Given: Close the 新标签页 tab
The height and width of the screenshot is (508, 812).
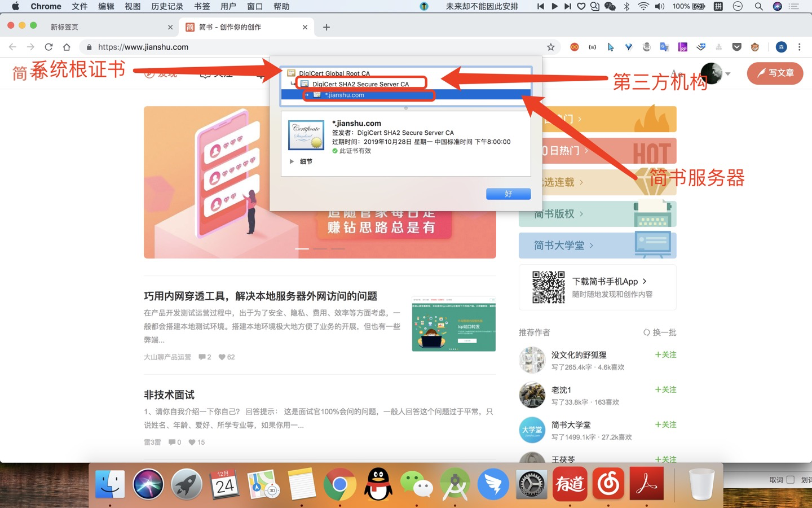Looking at the screenshot, I should [x=170, y=27].
